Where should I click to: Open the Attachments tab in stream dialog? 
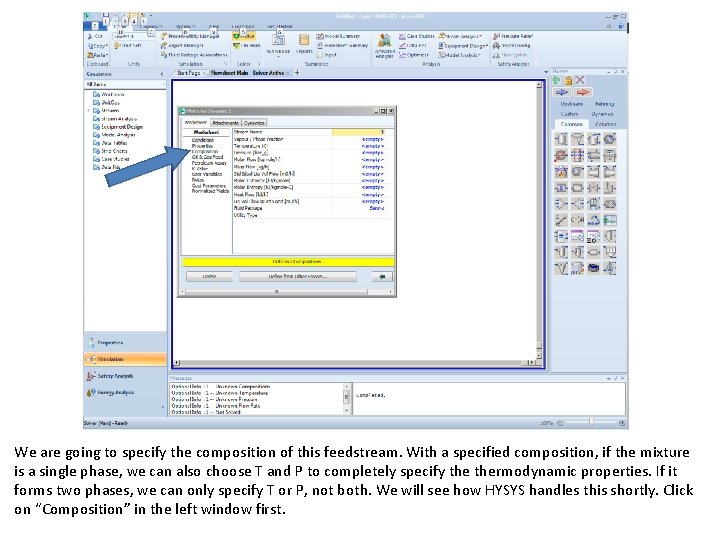click(x=225, y=123)
